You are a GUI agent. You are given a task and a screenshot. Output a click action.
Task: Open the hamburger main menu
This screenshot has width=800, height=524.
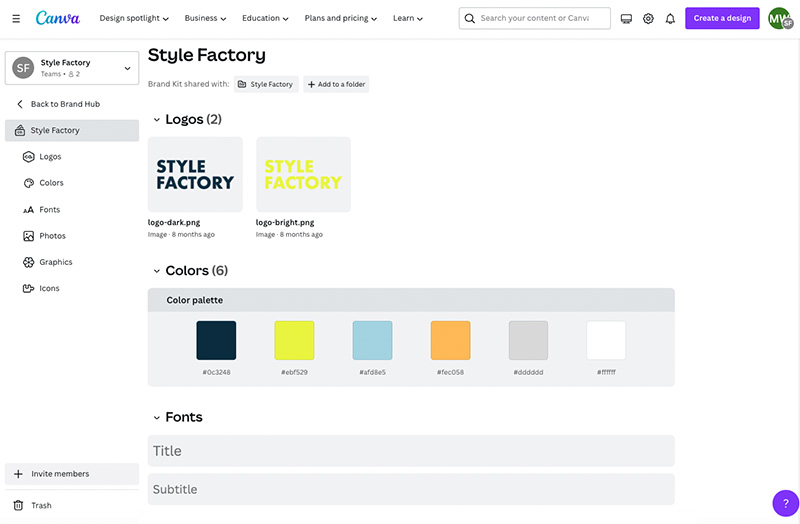pos(16,18)
